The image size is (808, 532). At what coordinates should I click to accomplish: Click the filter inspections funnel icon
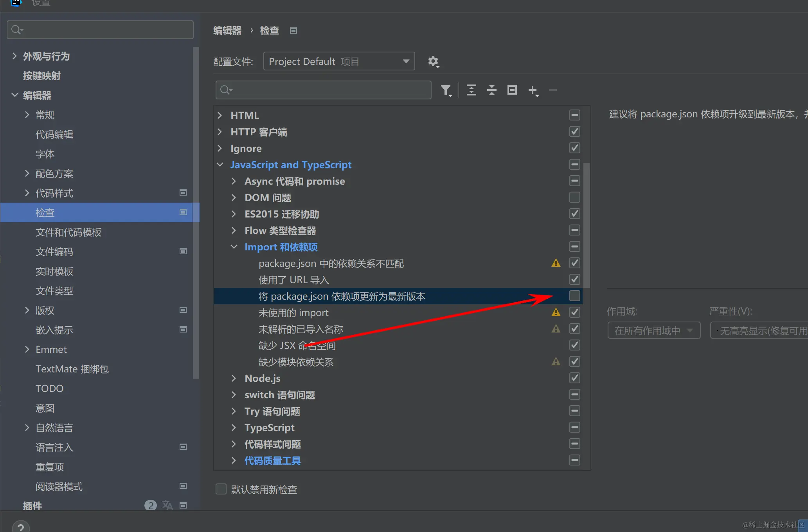pos(446,90)
